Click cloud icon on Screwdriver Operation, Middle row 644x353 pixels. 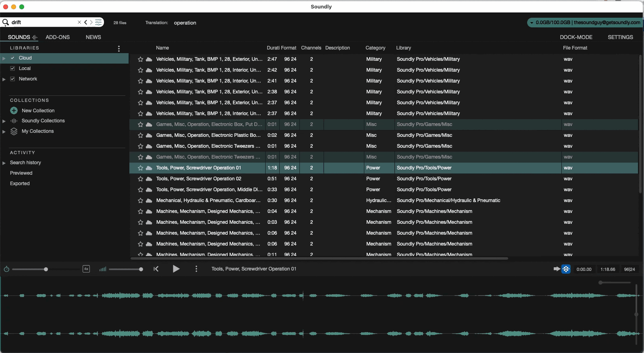click(149, 190)
